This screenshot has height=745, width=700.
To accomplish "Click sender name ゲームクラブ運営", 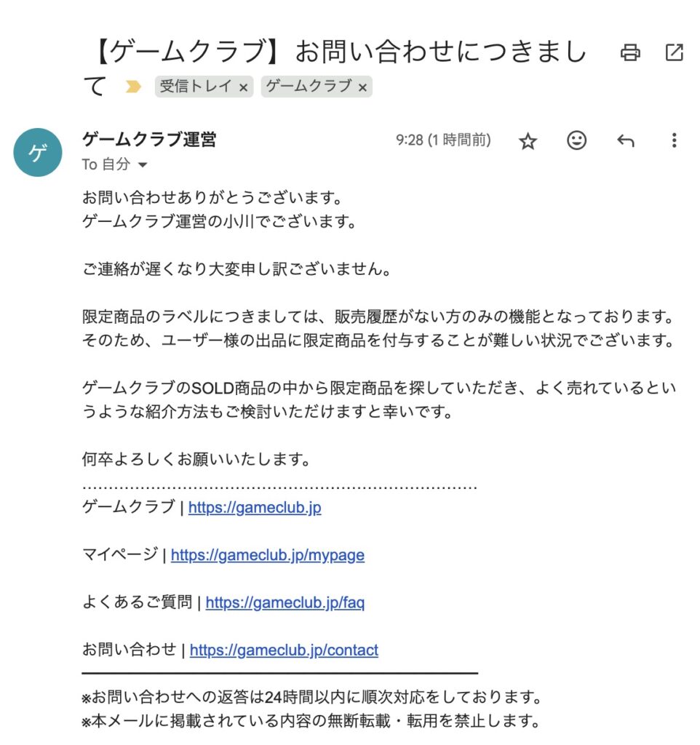I will coord(149,139).
